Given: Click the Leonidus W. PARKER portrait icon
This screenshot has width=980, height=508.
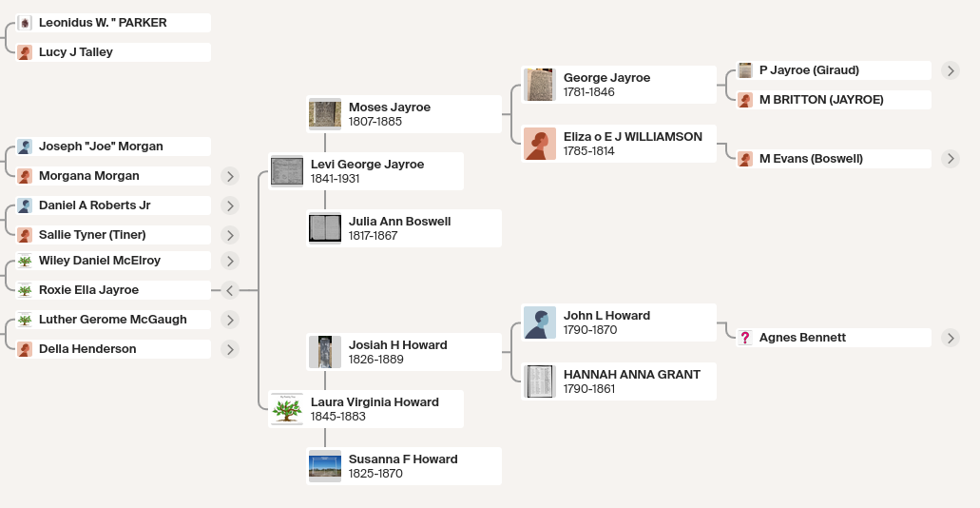Looking at the screenshot, I should (25, 23).
